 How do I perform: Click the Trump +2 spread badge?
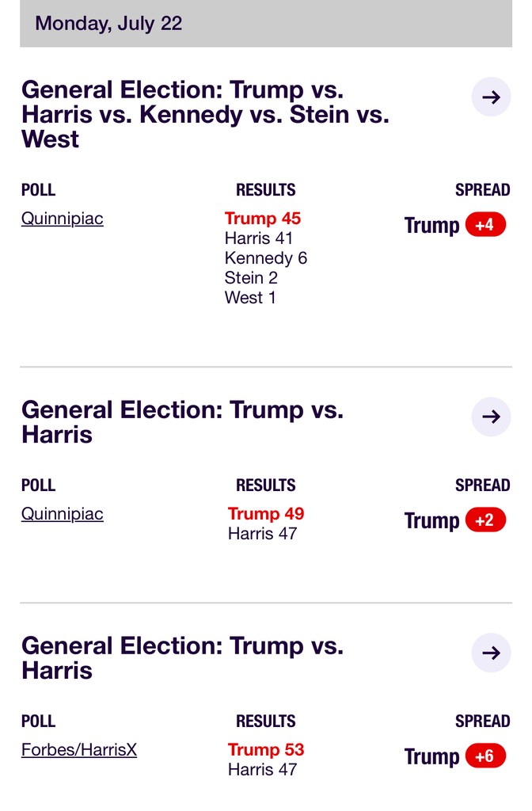[484, 520]
